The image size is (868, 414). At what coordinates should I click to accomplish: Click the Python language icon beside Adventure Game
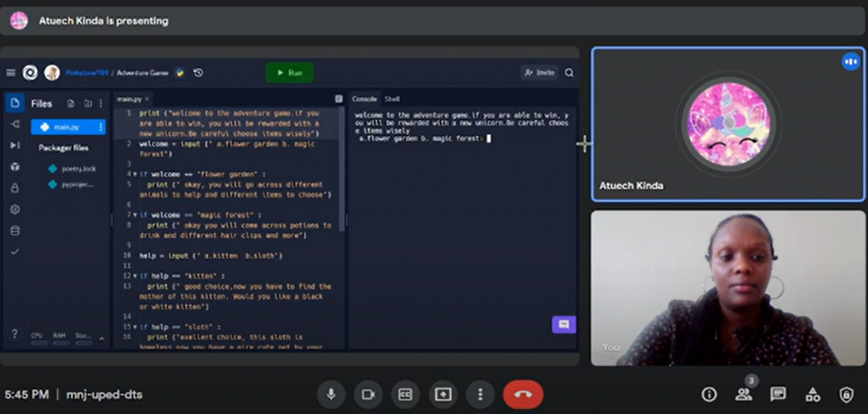pyautogui.click(x=180, y=73)
